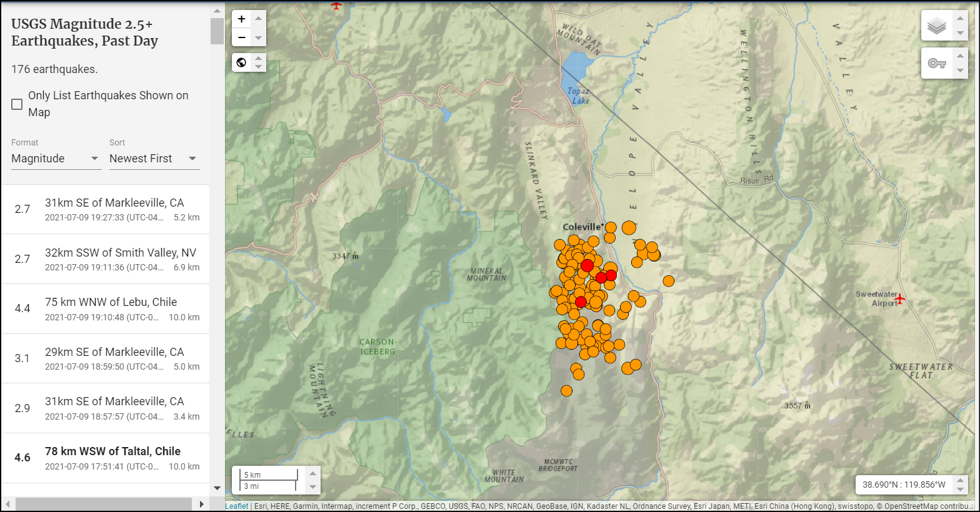Click the horizontal scrollbar right arrow
The image size is (980, 512).
pyautogui.click(x=201, y=504)
